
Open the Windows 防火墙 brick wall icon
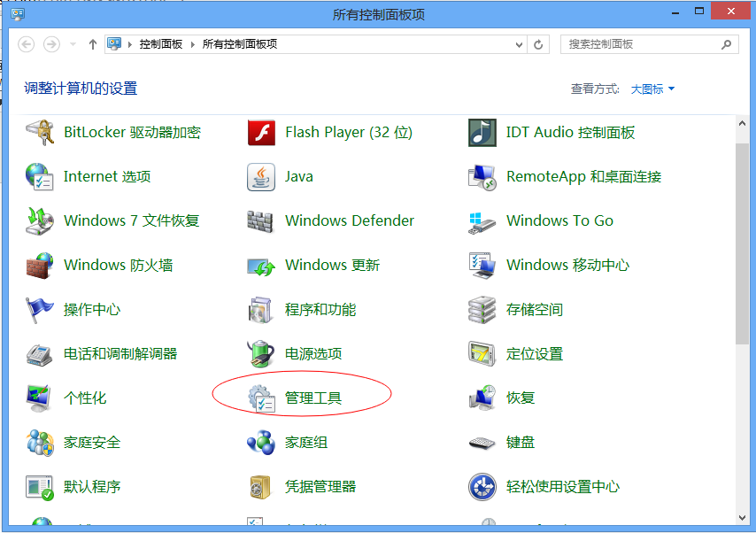40,266
